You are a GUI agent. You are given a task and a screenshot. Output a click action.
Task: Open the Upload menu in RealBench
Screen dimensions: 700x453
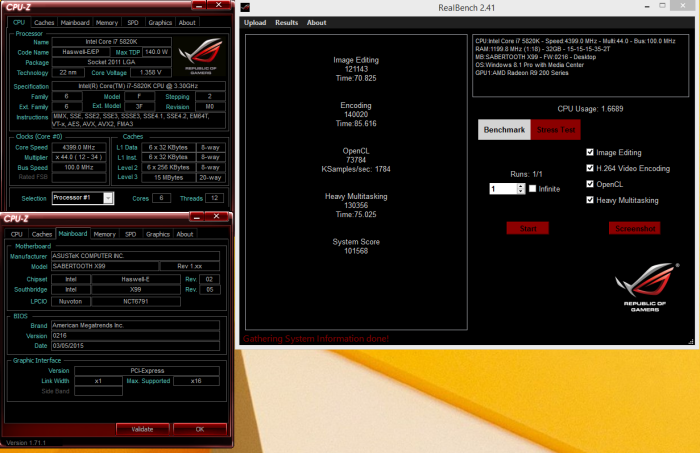coord(255,22)
